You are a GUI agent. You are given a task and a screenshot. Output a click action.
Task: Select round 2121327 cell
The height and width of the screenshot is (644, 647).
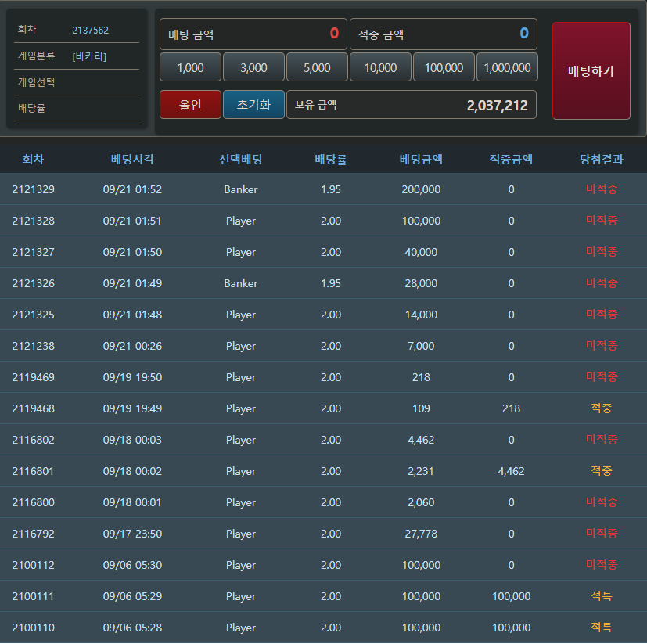click(33, 252)
